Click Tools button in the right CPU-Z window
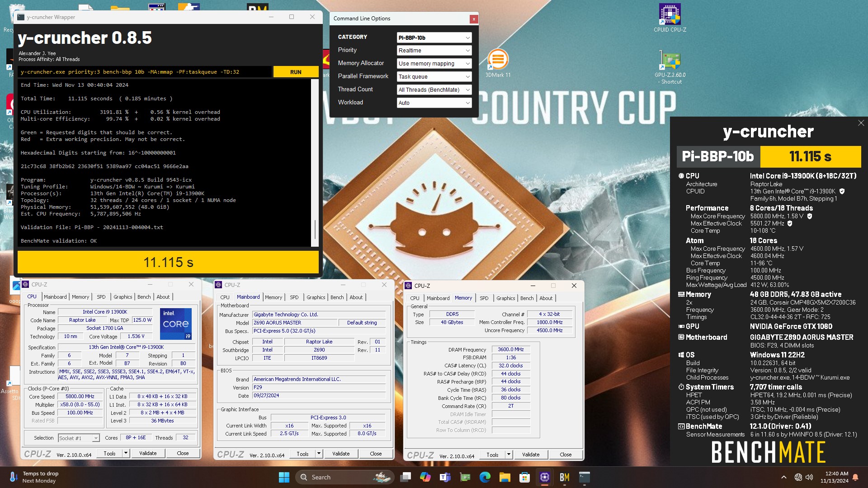The width and height of the screenshot is (868, 488). point(492,455)
